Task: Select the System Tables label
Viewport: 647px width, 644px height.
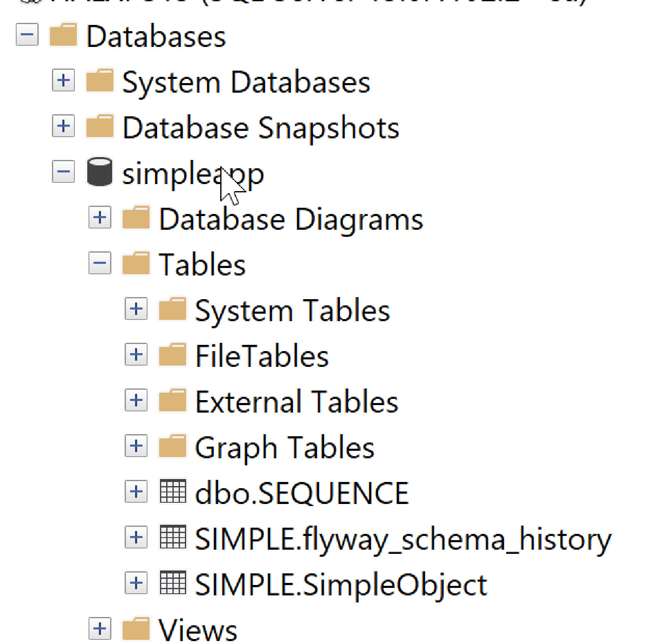Action: pos(293,310)
